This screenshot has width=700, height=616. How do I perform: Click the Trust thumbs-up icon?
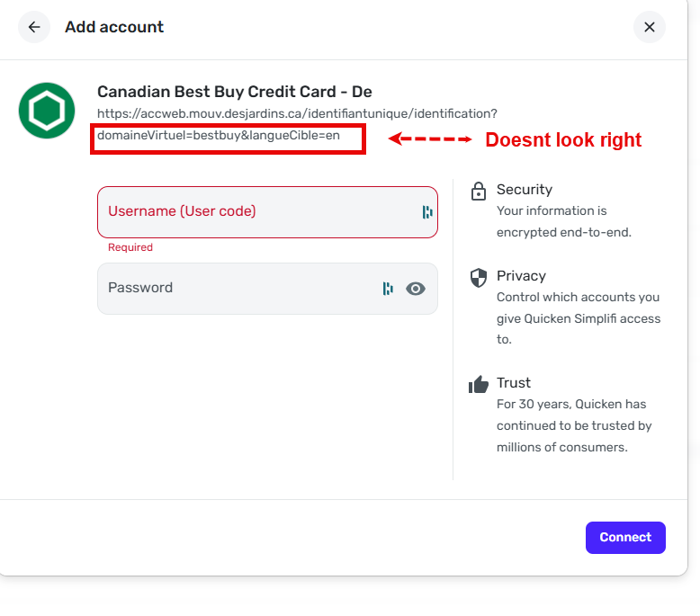point(479,385)
